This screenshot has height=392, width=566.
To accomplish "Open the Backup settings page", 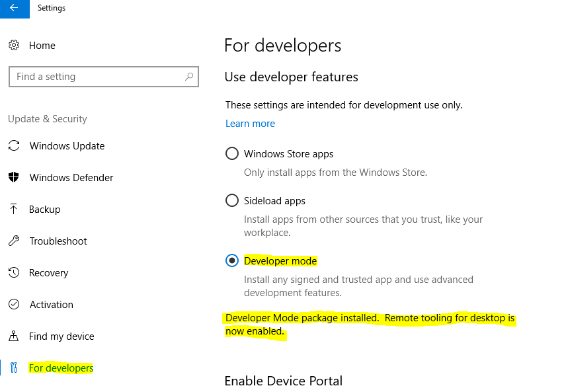I will (44, 210).
